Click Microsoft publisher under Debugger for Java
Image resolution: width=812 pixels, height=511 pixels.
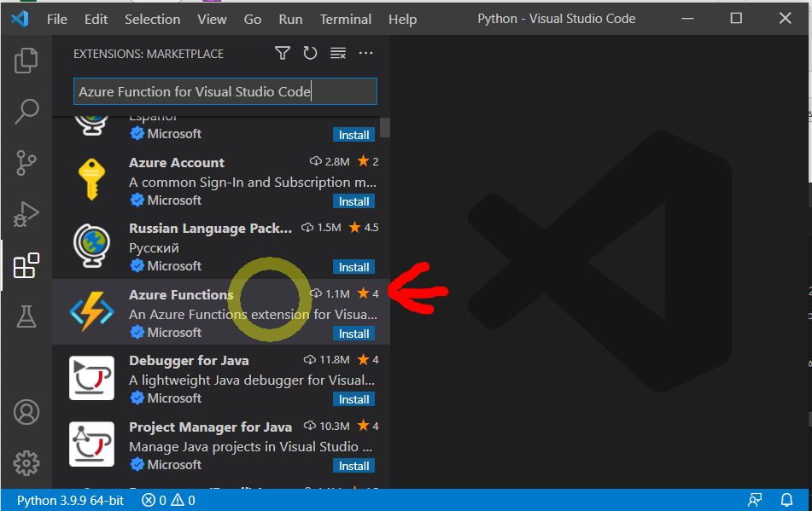click(x=174, y=398)
